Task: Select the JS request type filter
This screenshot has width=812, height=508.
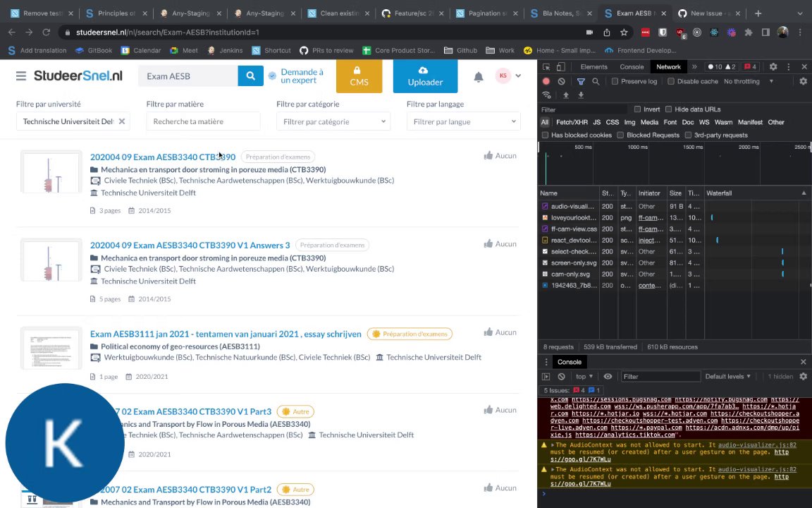Action: pyautogui.click(x=596, y=122)
